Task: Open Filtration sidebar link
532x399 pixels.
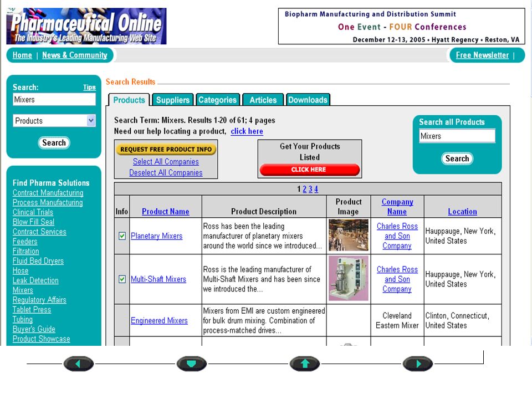Action: (26, 252)
